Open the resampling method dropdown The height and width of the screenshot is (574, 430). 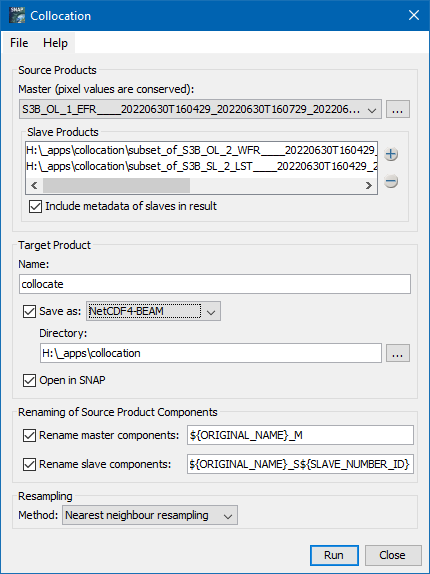coord(150,515)
